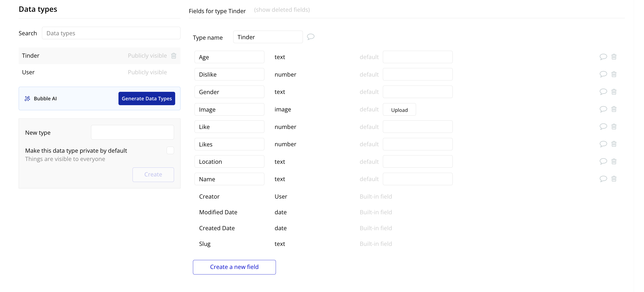Edit the Like field default value
The image size is (644, 292).
417,127
